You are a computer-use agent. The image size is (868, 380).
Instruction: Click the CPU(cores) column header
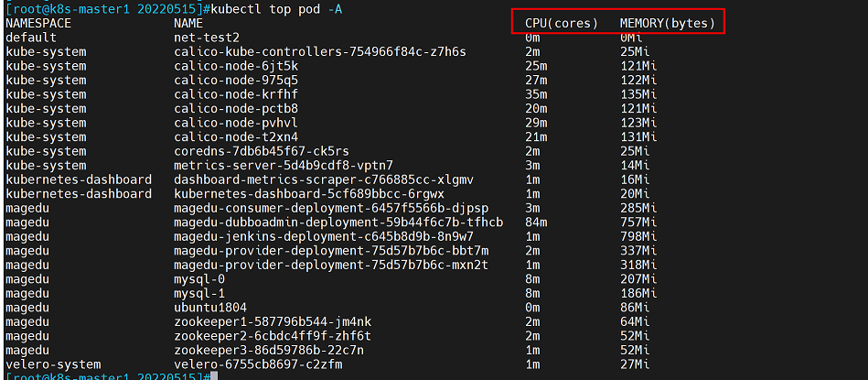[562, 22]
